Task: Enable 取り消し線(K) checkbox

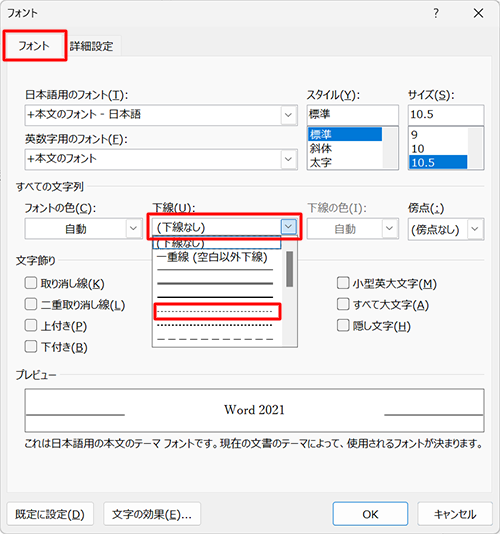Action: pos(31,283)
